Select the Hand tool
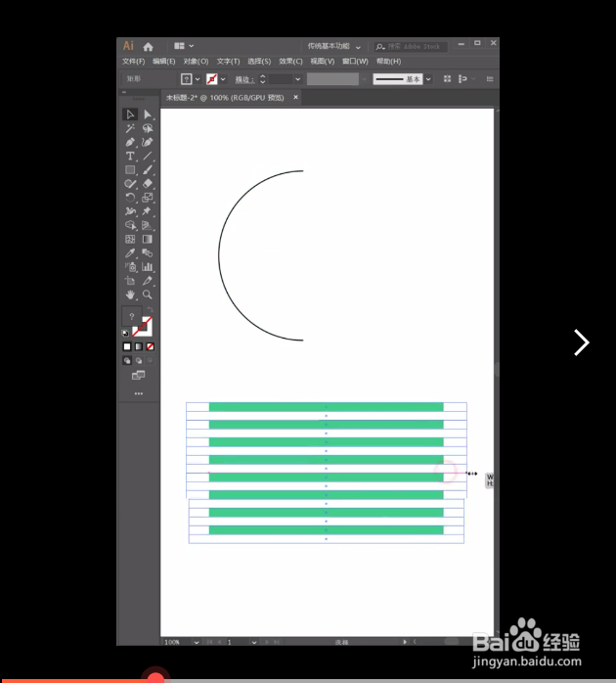Screen dimensions: 616x683 (x=130, y=295)
